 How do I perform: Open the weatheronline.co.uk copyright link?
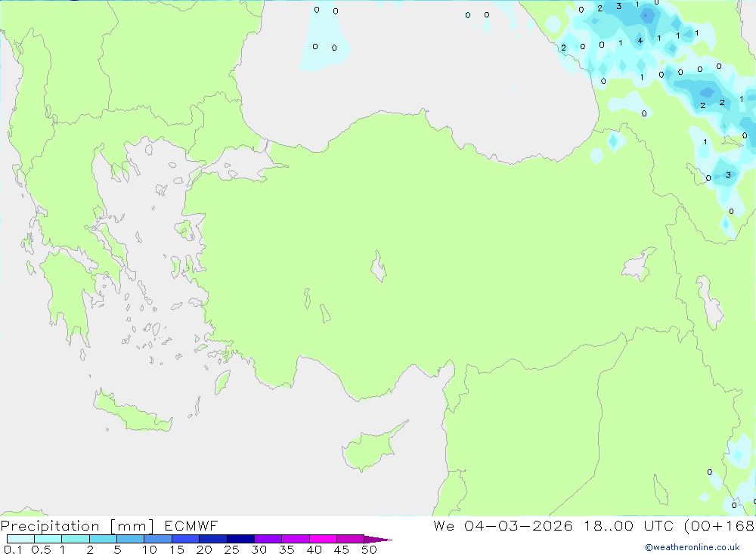692,547
